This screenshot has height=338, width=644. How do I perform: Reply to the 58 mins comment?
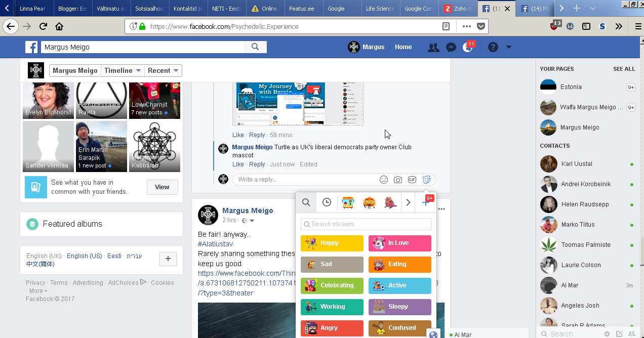click(x=257, y=135)
